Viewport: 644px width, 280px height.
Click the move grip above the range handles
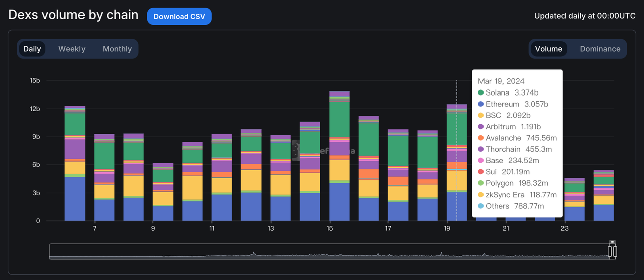(x=612, y=242)
